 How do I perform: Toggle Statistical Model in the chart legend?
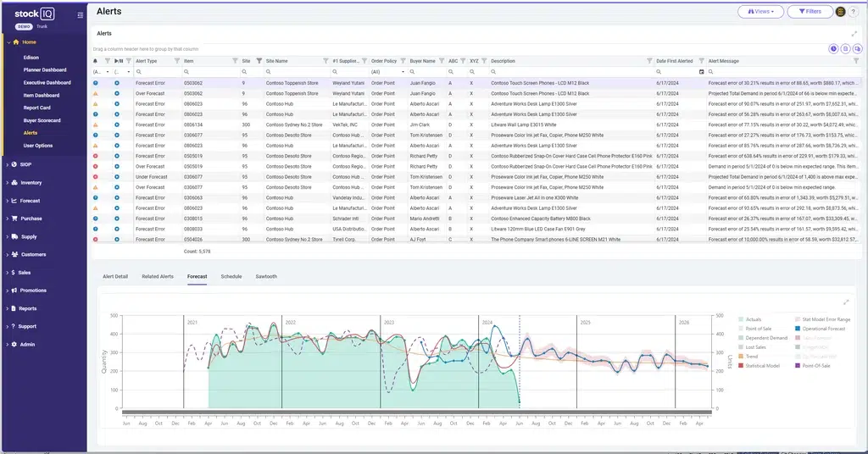[759, 366]
